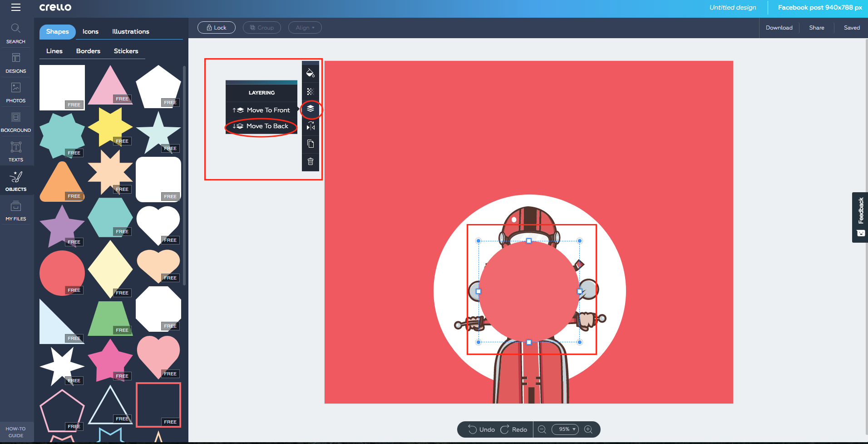The image size is (868, 444).
Task: Add the purple star shape
Action: tap(62, 226)
